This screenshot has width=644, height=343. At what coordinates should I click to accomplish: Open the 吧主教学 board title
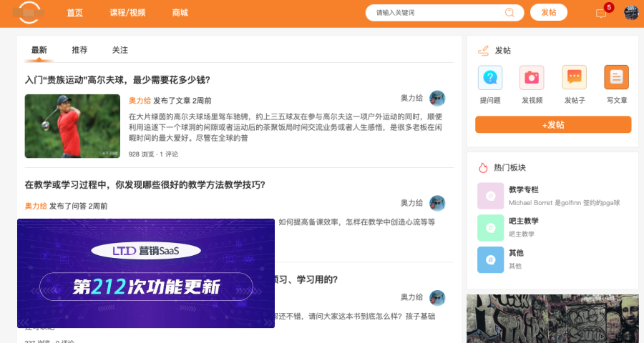[x=524, y=221]
